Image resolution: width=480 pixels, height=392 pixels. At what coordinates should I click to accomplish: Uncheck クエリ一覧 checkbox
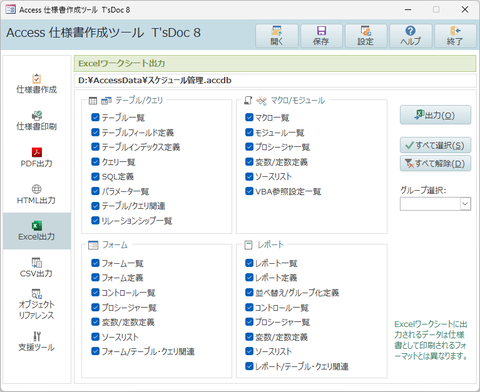(x=95, y=162)
